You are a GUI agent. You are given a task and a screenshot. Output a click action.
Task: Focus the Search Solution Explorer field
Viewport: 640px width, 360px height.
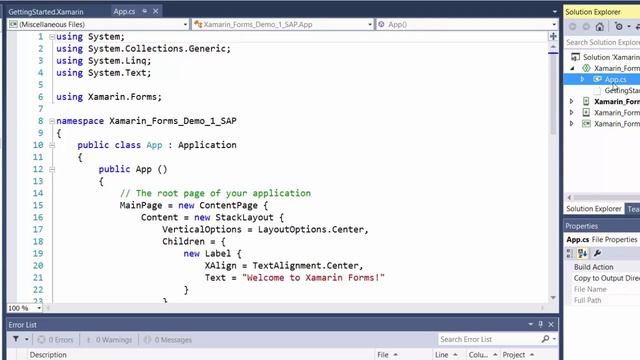coord(602,42)
